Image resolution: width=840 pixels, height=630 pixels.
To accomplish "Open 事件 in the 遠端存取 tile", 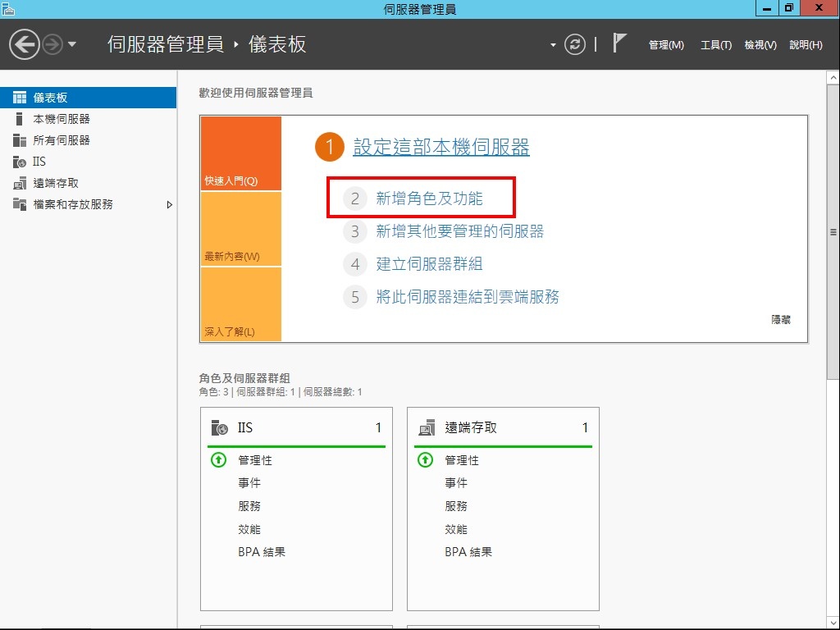I will (x=456, y=483).
